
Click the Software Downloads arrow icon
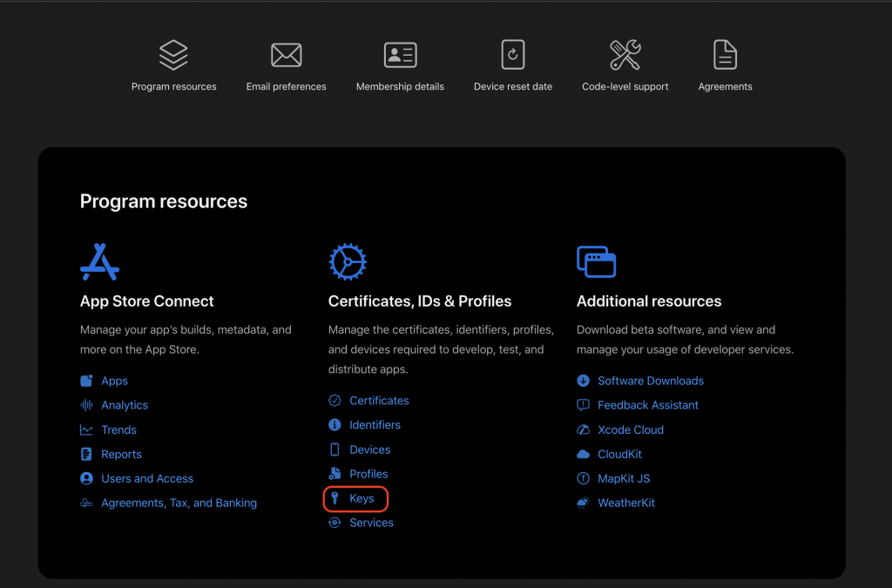(x=583, y=381)
